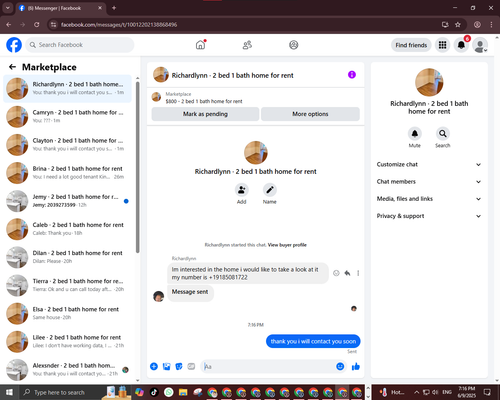Click the Mark as pending button
The width and height of the screenshot is (500, 400).
coord(205,114)
